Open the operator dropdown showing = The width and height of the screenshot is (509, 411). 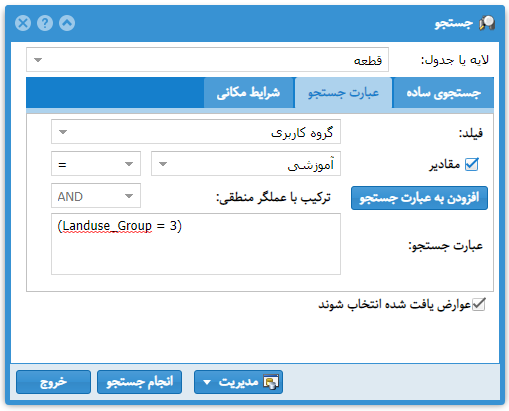coord(96,164)
